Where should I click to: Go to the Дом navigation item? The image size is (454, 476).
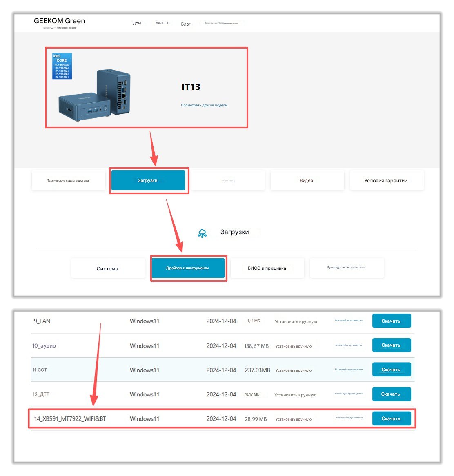pos(137,23)
